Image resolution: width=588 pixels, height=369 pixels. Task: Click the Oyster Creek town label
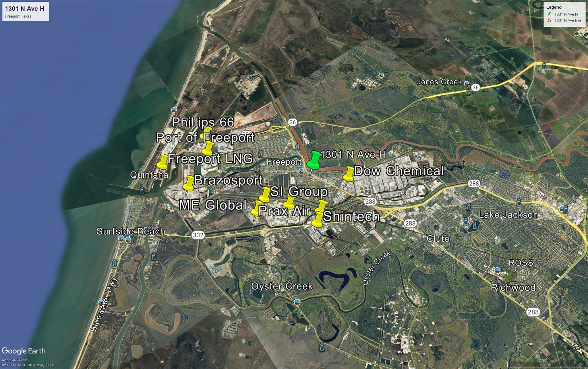282,286
